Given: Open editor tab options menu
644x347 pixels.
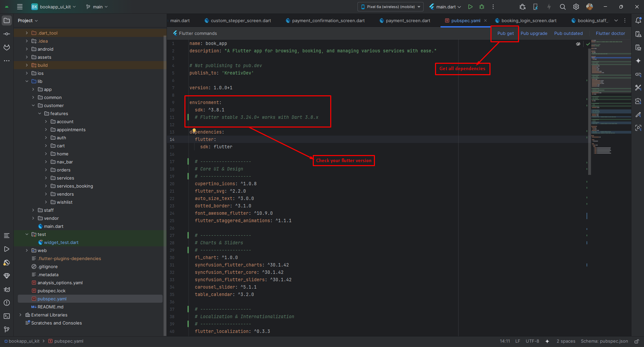Looking at the screenshot, I should coord(625,20).
